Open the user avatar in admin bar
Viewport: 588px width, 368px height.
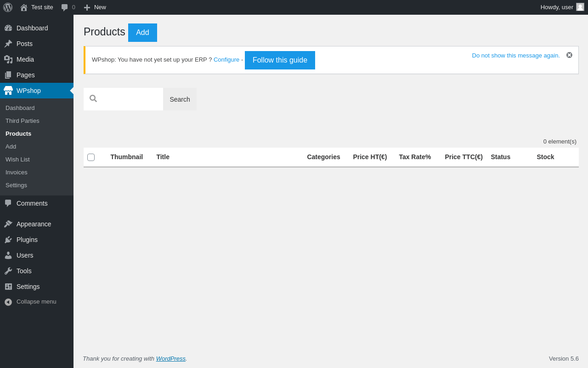580,7
